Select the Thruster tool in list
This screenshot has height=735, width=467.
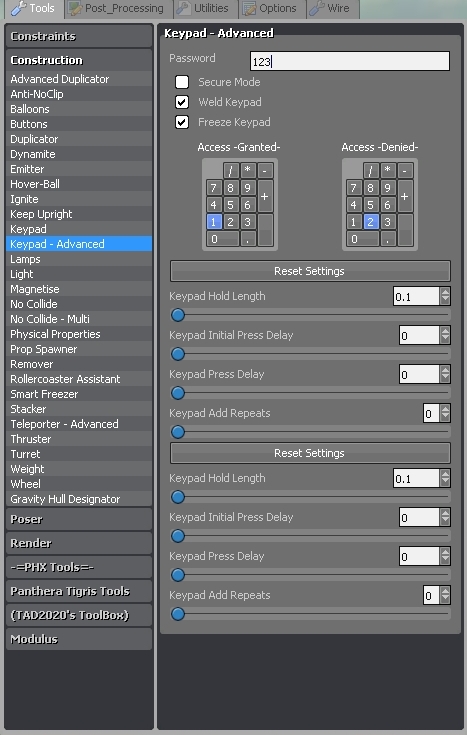pos(79,439)
